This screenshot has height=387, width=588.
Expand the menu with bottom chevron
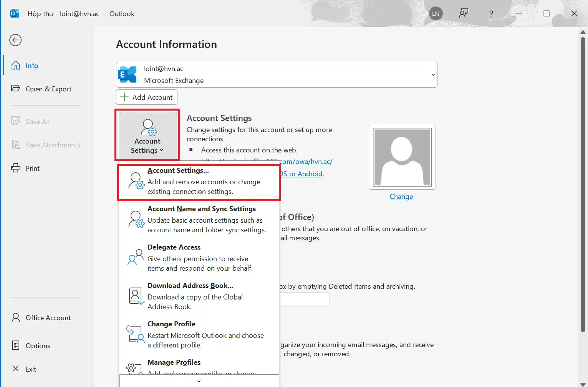[x=199, y=381]
